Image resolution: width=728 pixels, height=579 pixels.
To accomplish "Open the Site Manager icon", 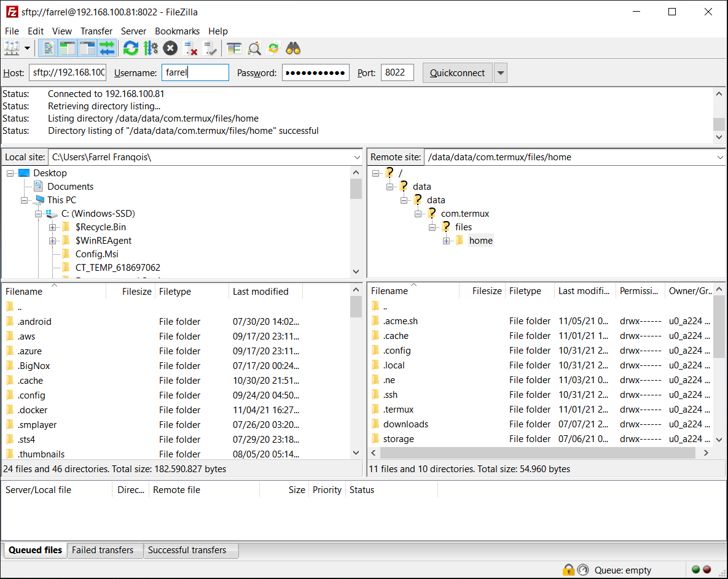I will click(12, 49).
